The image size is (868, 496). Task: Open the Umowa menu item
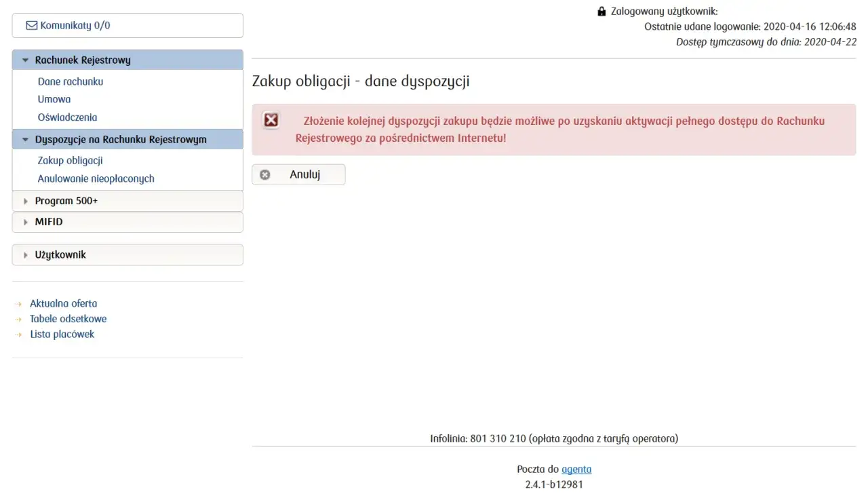tap(54, 99)
